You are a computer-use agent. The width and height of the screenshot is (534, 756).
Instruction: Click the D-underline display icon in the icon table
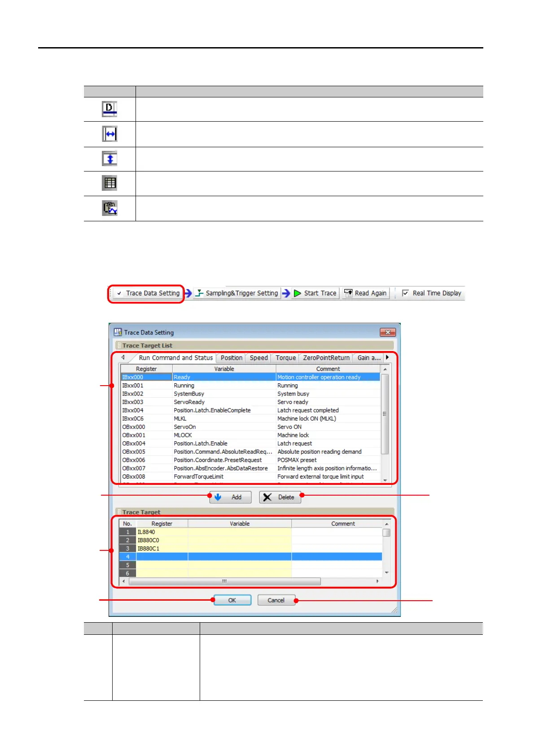109,109
